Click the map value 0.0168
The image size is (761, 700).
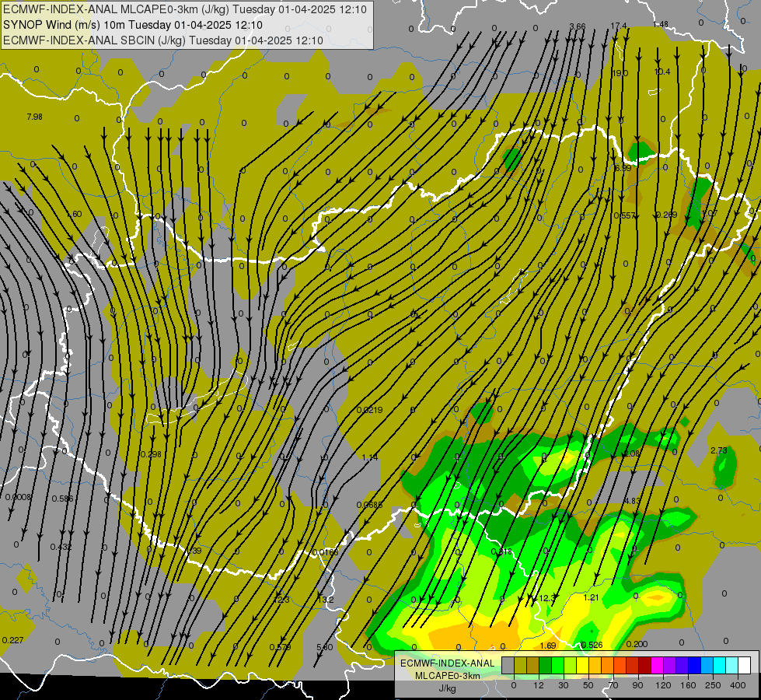[x=326, y=552]
